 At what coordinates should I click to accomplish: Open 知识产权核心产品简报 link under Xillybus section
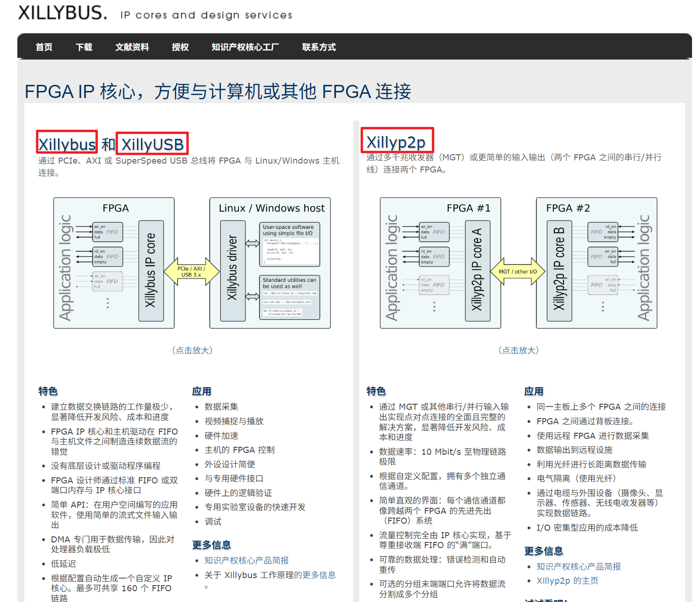tap(246, 560)
